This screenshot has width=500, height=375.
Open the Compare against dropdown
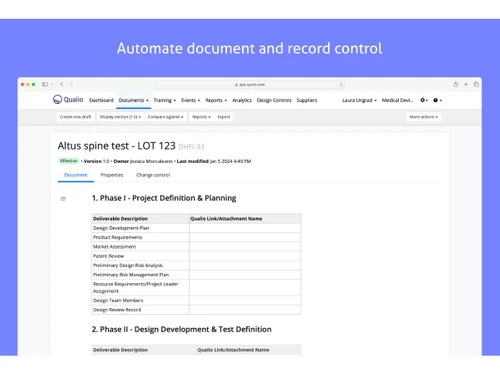click(x=165, y=117)
